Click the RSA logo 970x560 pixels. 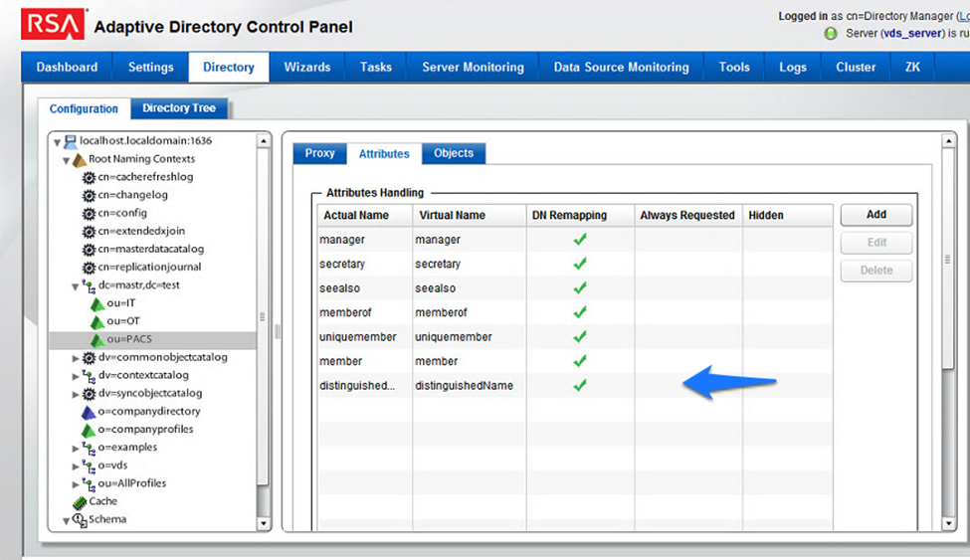click(53, 25)
